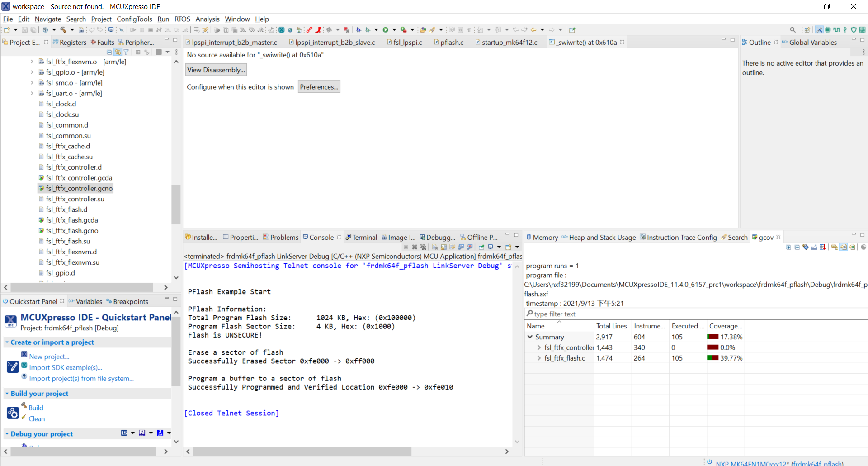Start debugging with the blue bug icon
868x466 pixels.
(359, 30)
